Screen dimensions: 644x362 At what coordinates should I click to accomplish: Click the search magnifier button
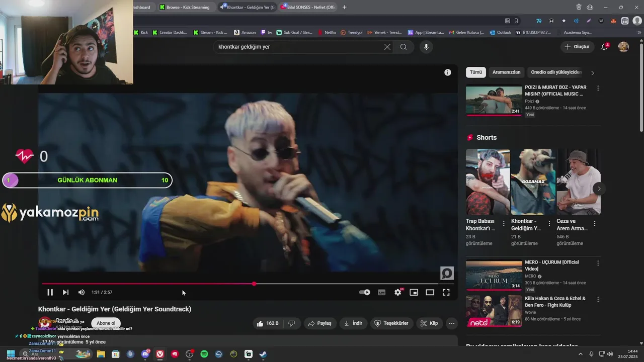coord(404,47)
